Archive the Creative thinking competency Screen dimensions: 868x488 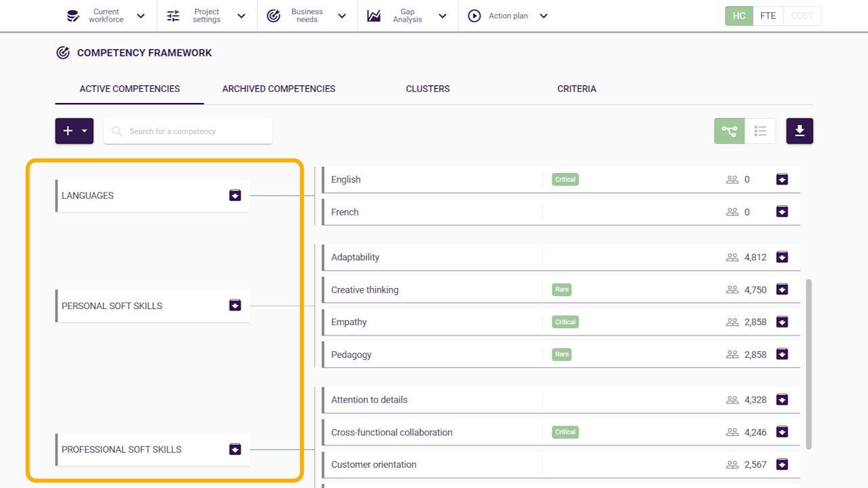click(x=782, y=289)
